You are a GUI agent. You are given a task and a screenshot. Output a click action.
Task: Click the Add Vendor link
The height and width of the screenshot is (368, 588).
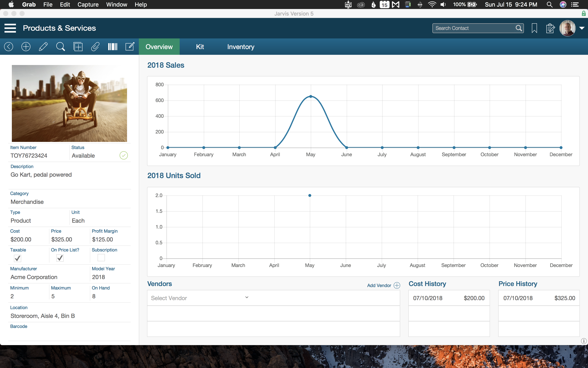tap(379, 285)
